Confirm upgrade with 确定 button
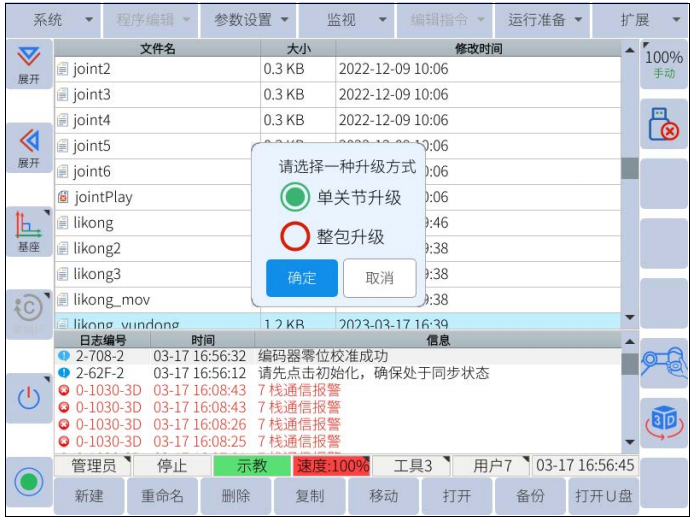Viewport: 693px width, 519px height. pyautogui.click(x=301, y=278)
